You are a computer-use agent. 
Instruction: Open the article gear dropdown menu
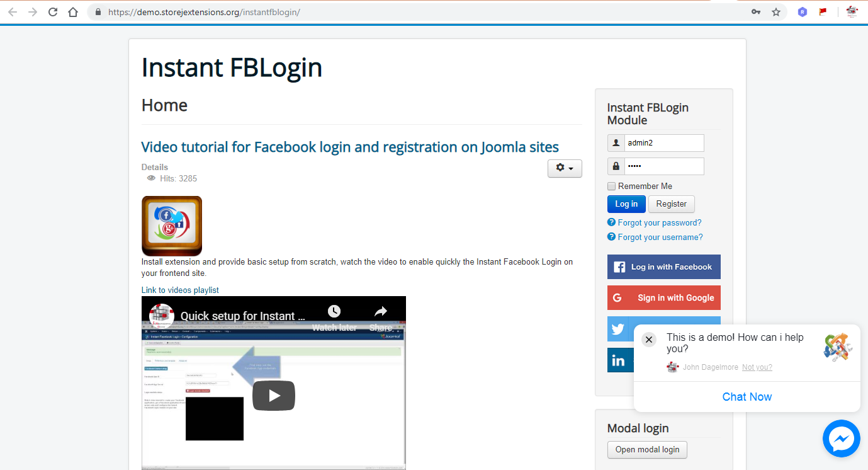(x=565, y=168)
